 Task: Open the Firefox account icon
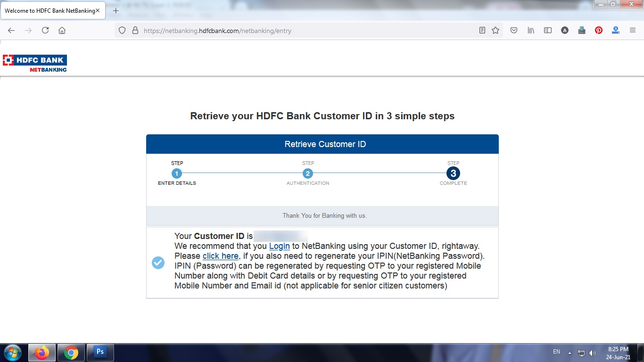point(565,30)
